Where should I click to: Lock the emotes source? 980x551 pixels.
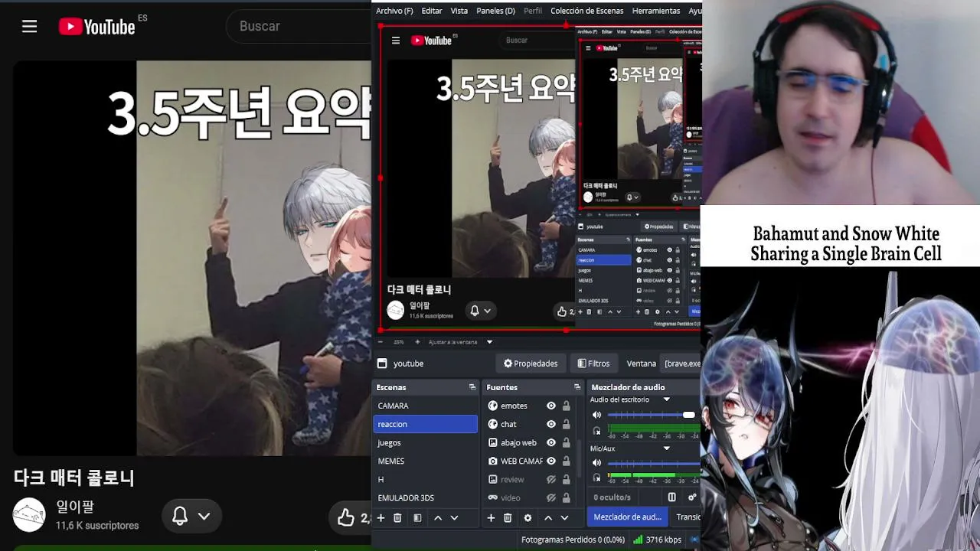pos(567,406)
